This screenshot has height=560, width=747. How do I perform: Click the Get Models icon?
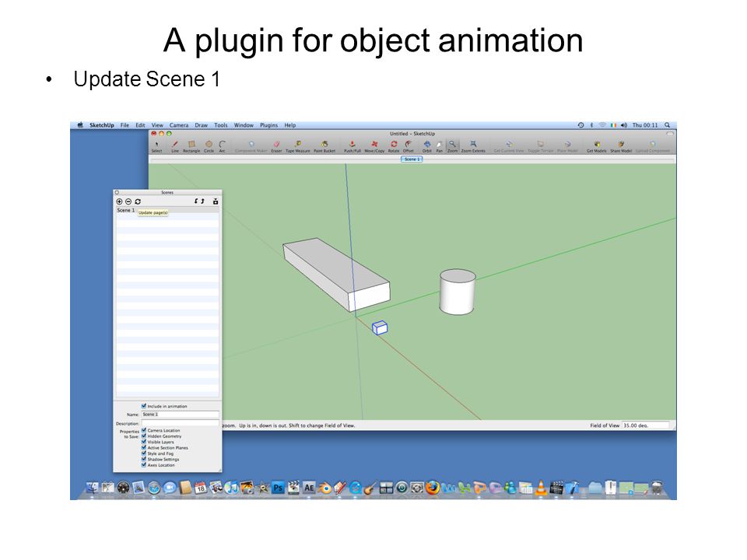pos(597,146)
